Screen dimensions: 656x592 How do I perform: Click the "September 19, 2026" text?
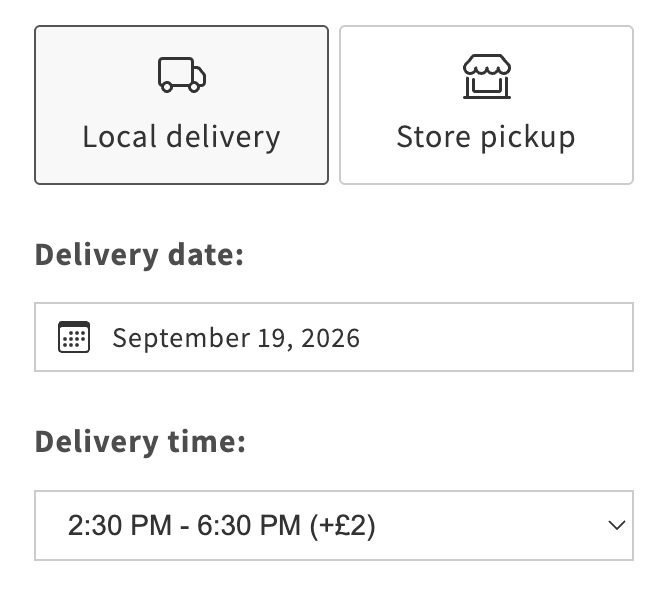tap(236, 338)
